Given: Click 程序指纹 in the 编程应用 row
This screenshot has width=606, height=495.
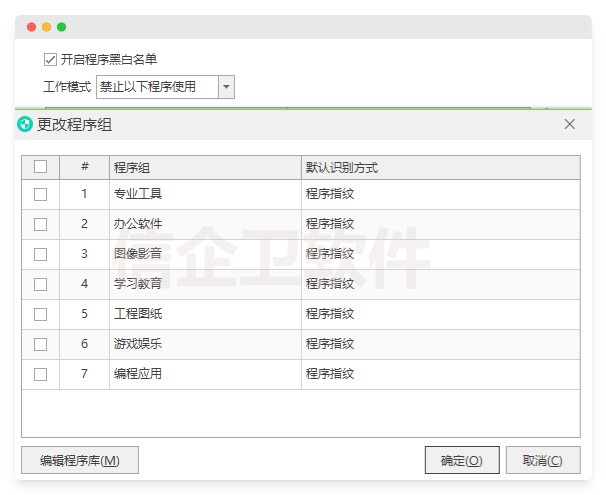Looking at the screenshot, I should [330, 374].
